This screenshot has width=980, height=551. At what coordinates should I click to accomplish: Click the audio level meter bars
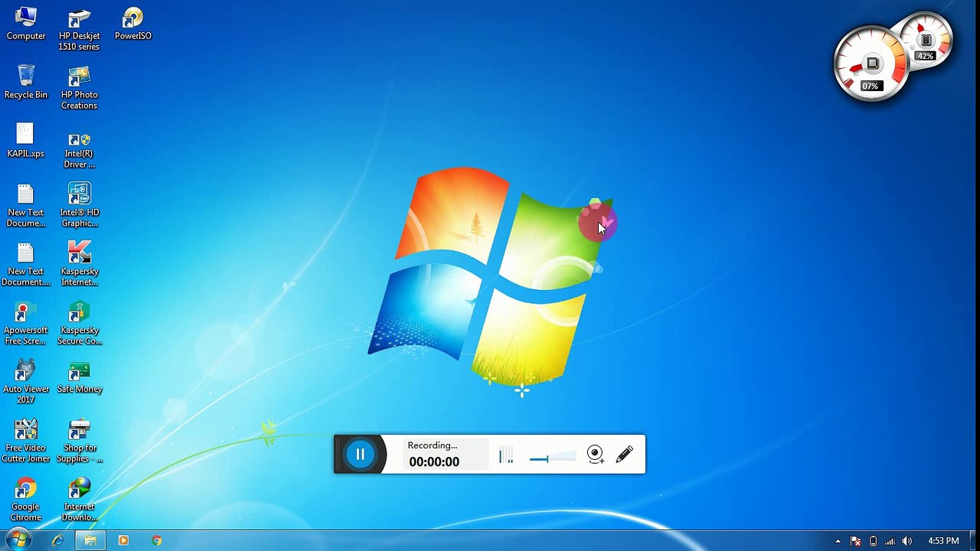pos(506,455)
